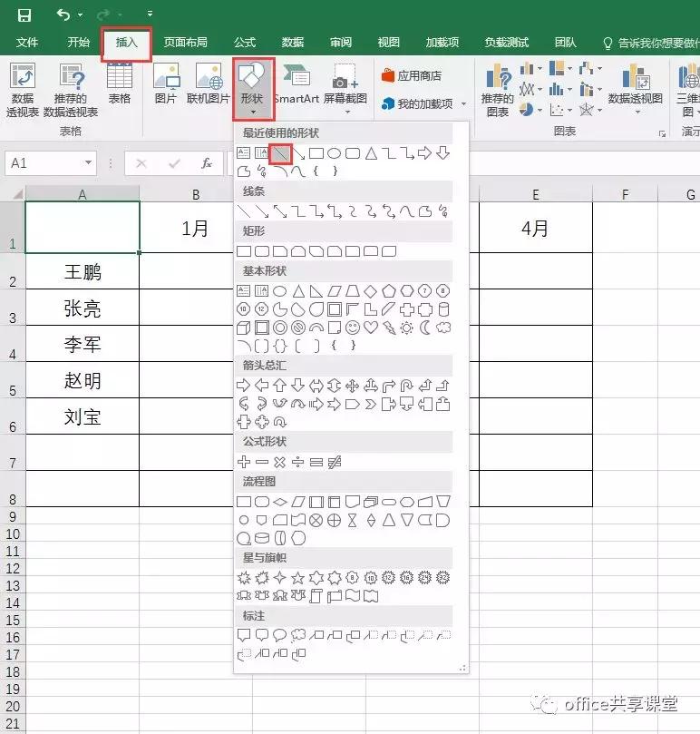Viewport: 700px width, 734px height.
Task: Click cell containing 刘宝
Action: point(83,416)
